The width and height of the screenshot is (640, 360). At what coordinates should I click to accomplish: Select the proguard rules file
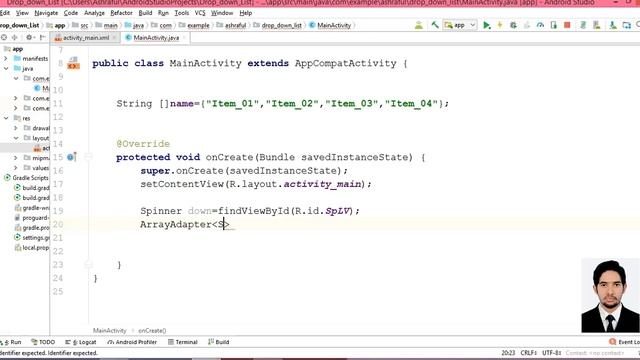point(31,218)
